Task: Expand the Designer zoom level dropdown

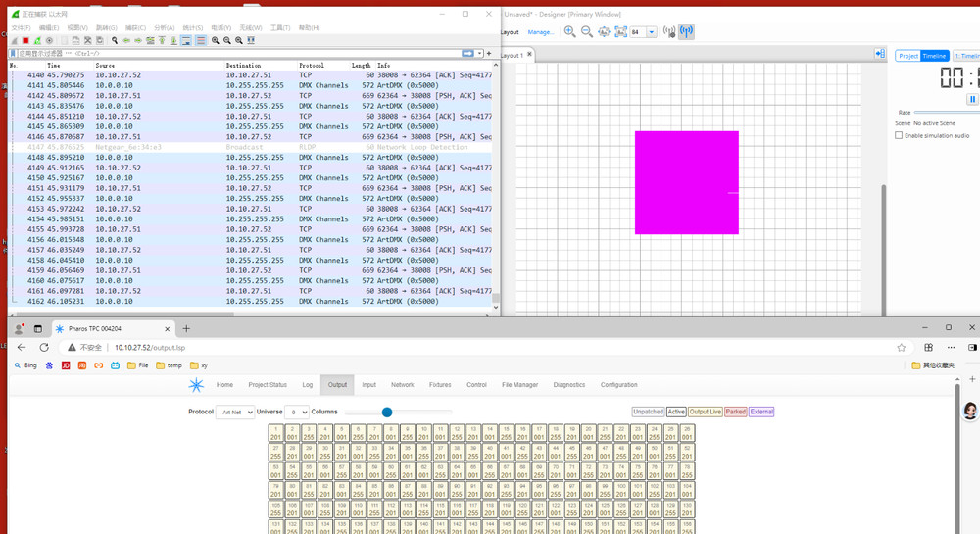Action: point(651,32)
